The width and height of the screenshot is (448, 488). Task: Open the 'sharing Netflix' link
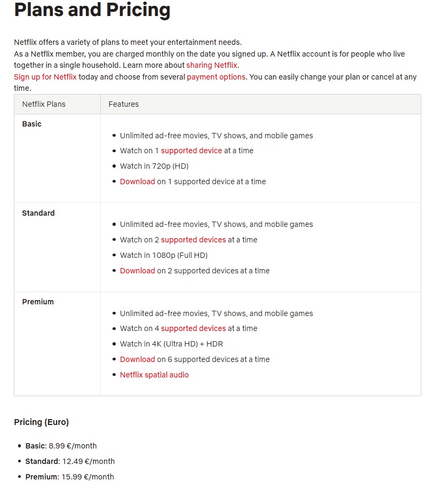click(212, 65)
